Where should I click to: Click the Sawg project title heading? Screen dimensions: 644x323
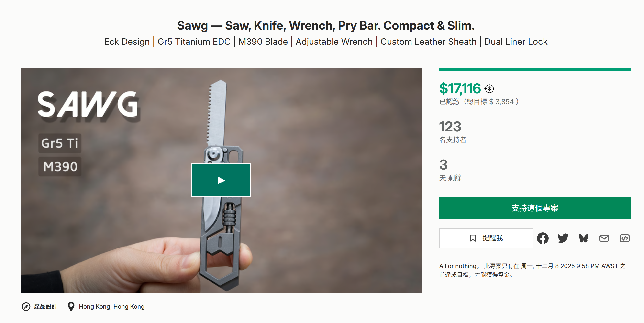pos(325,25)
